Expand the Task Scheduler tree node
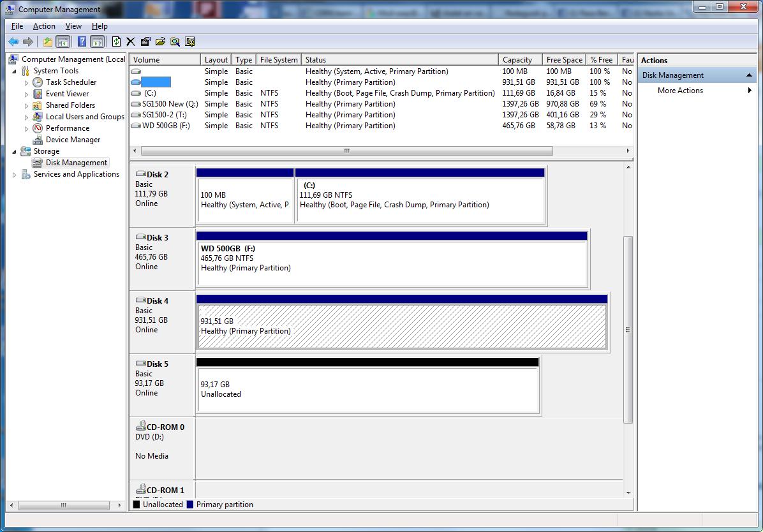The height and width of the screenshot is (532, 763). (x=26, y=83)
